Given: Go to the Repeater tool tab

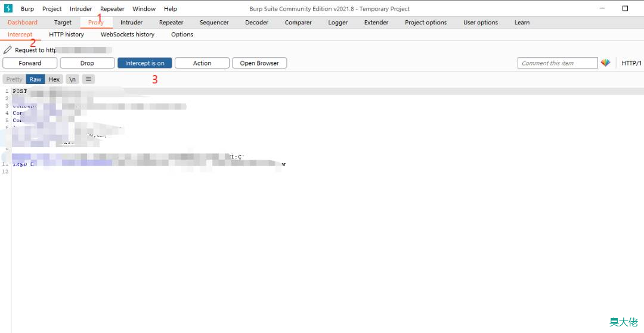Looking at the screenshot, I should [171, 23].
